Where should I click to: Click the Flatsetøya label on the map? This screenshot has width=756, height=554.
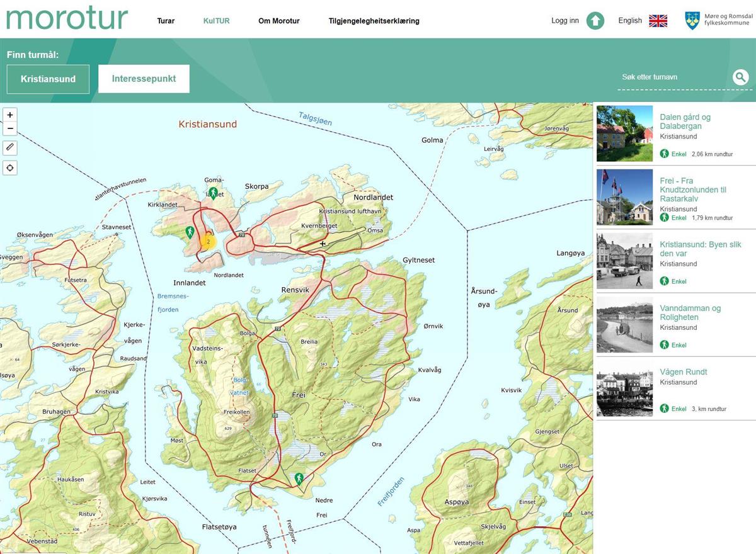pyautogui.click(x=219, y=526)
